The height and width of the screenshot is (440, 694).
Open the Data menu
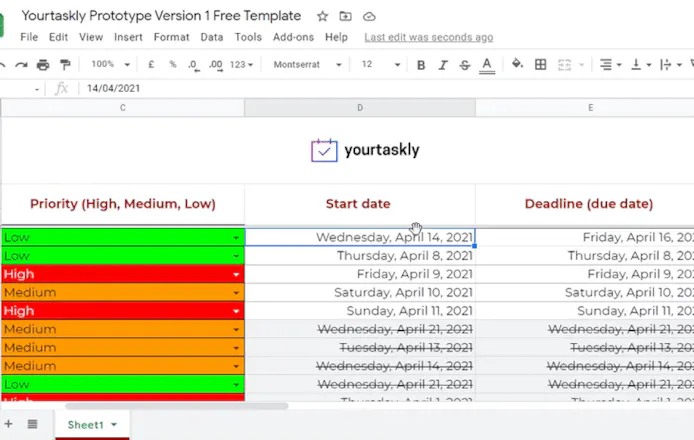coord(212,37)
